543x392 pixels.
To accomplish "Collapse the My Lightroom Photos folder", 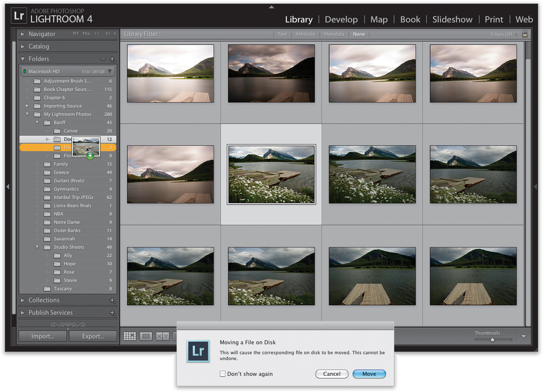I will [27, 114].
